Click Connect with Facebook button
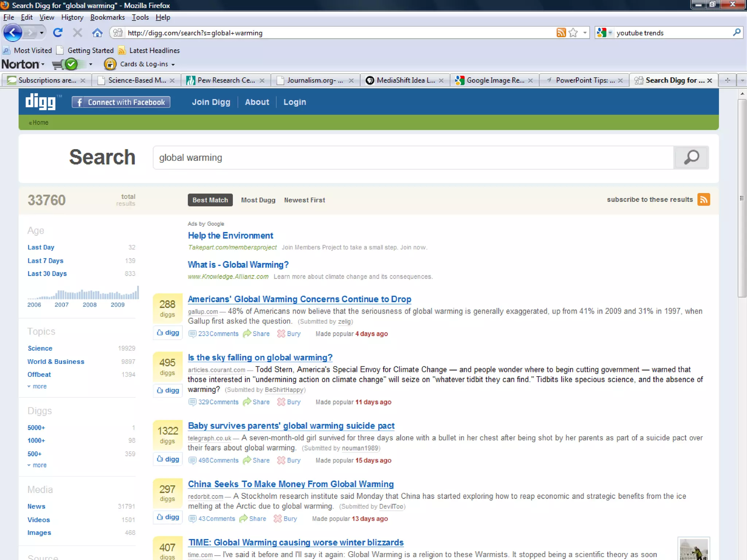 (121, 102)
